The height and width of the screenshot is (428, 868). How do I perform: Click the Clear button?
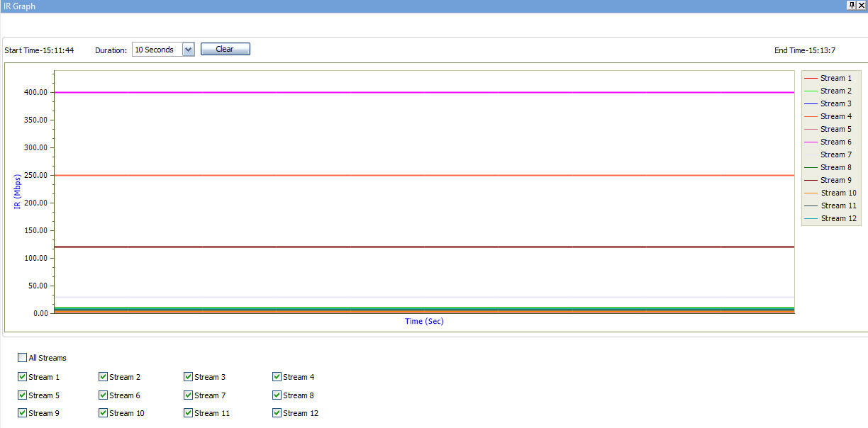[x=225, y=49]
